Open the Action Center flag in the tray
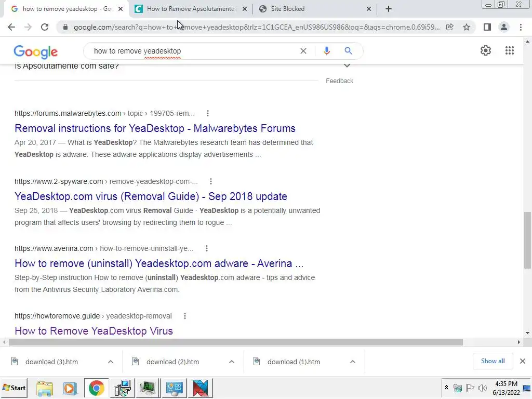Screen dimensions: 532x399 coord(470,388)
